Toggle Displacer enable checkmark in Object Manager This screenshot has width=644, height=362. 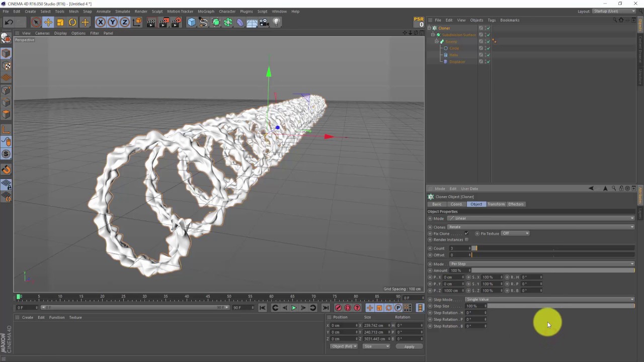coord(488,61)
